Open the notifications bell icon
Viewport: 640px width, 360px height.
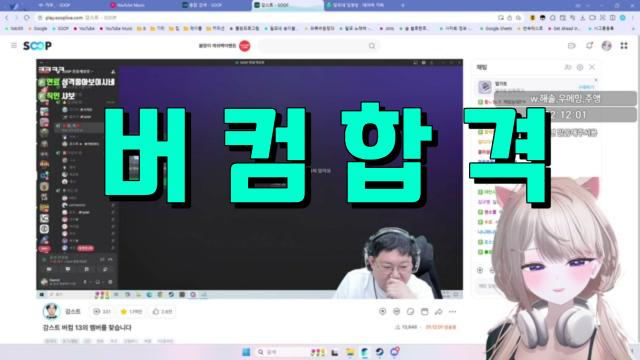click(589, 46)
